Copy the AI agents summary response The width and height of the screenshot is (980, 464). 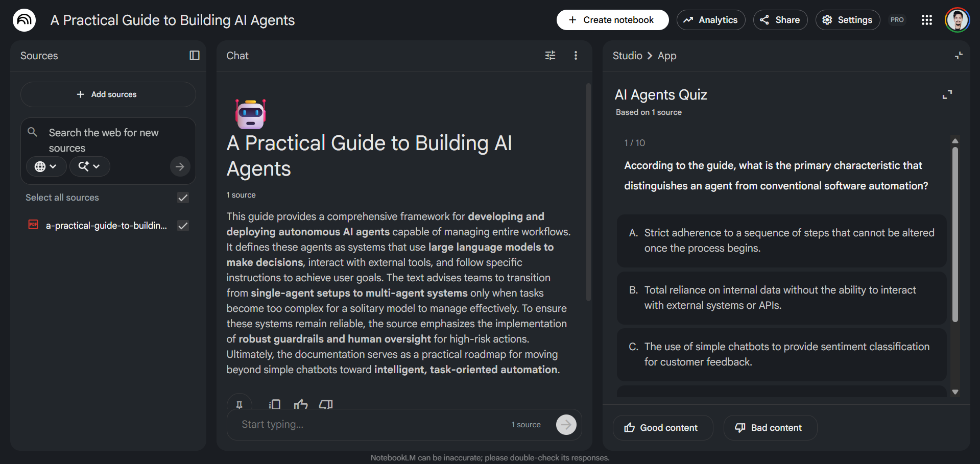pos(274,404)
